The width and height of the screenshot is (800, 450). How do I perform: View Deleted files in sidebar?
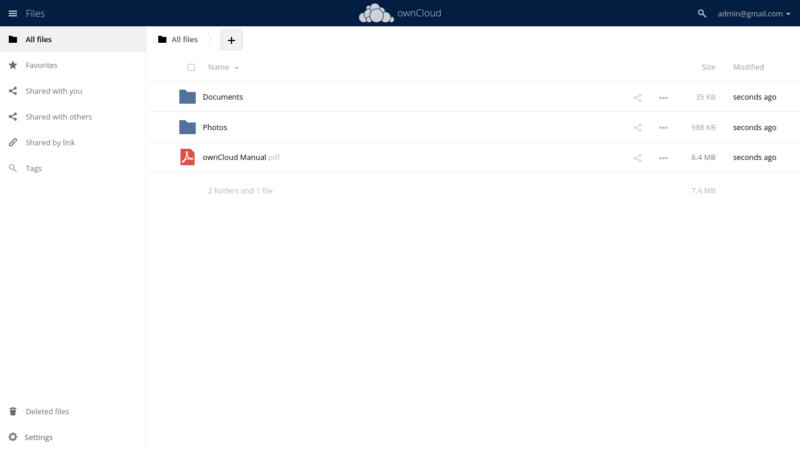click(x=47, y=411)
